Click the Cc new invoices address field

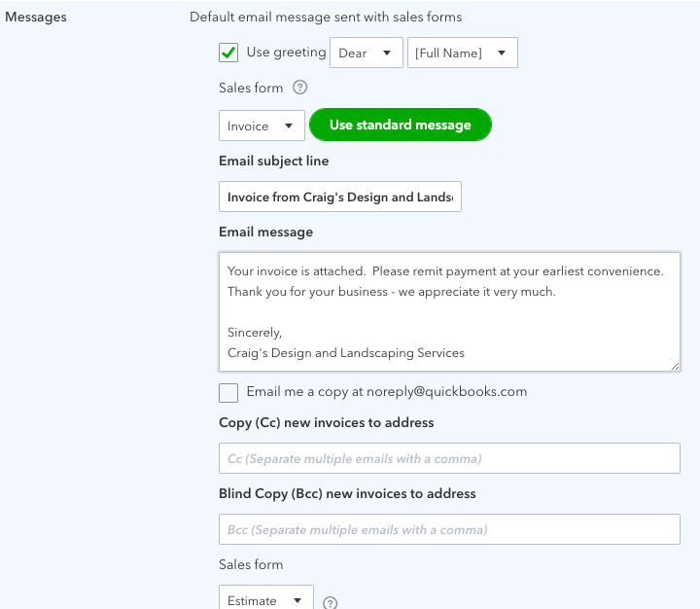click(448, 458)
